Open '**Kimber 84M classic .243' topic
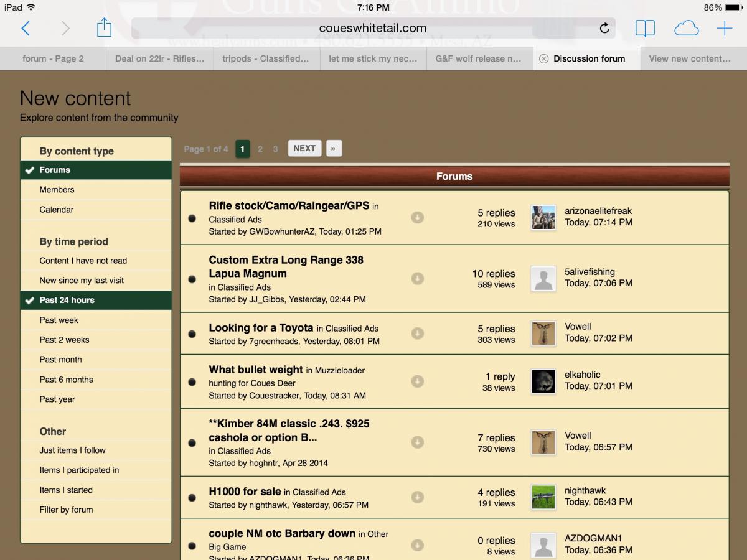747x560 pixels. tap(289, 431)
